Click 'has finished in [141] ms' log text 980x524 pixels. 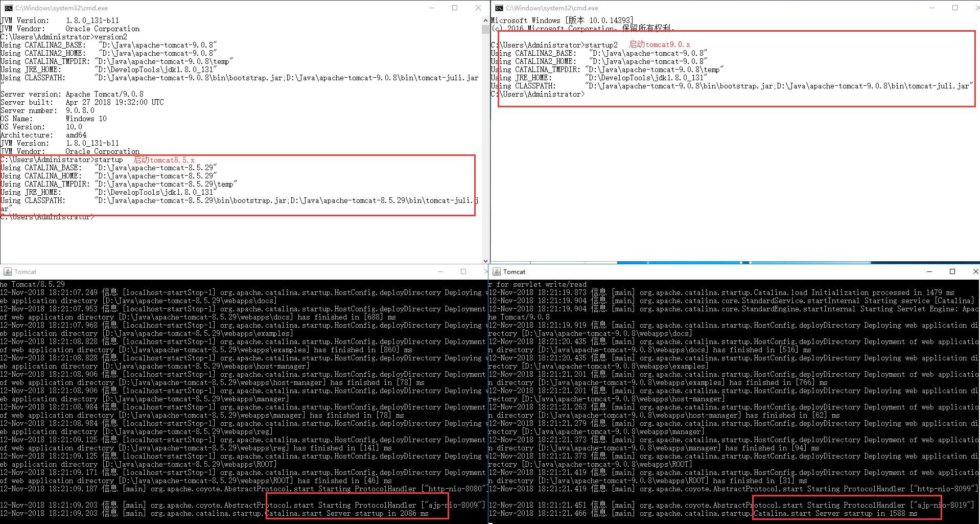coord(343,448)
